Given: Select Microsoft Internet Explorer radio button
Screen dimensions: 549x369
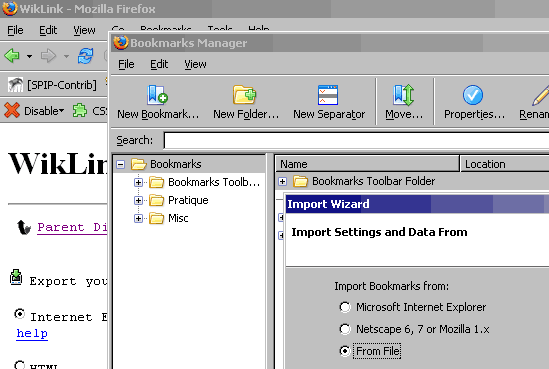Looking at the screenshot, I should pos(345,307).
